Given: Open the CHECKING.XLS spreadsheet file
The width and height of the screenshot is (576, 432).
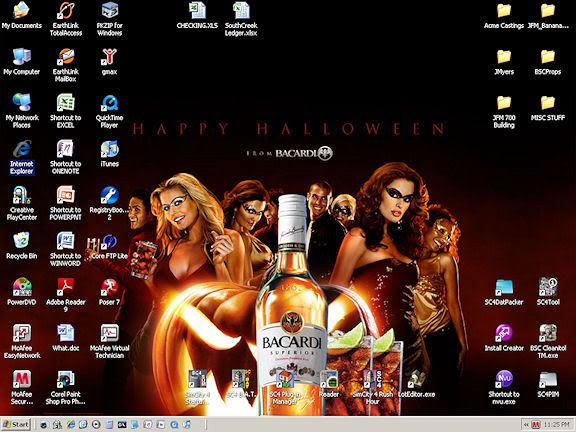Looking at the screenshot, I should [x=197, y=16].
